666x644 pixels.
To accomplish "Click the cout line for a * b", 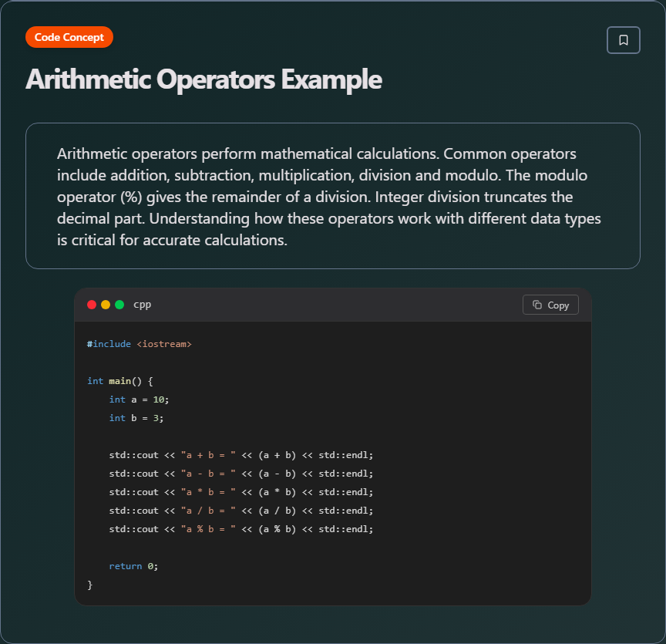I will (240, 492).
